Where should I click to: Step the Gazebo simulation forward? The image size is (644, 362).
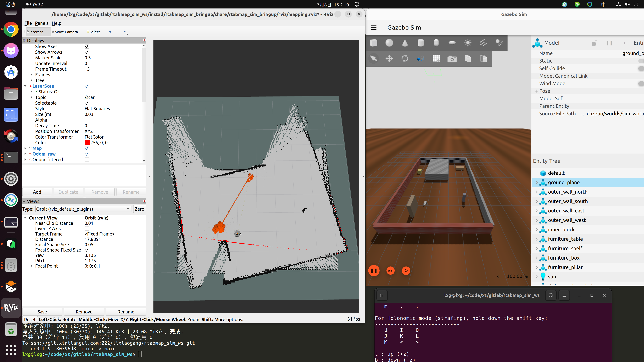point(391,271)
